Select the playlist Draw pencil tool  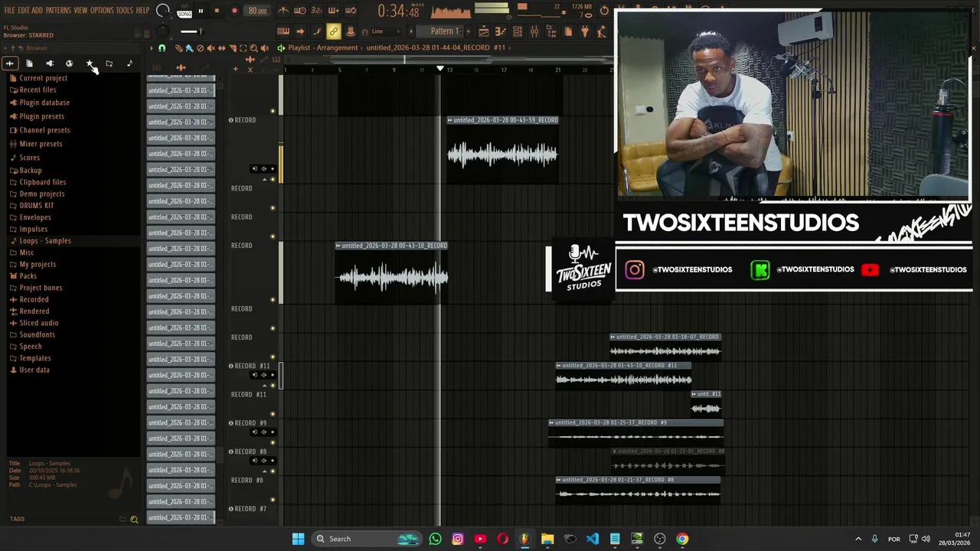coord(179,48)
